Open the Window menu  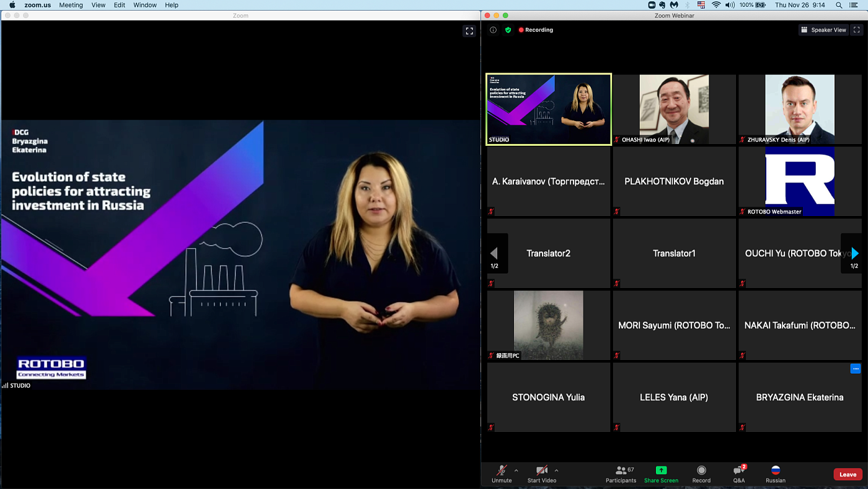point(145,5)
